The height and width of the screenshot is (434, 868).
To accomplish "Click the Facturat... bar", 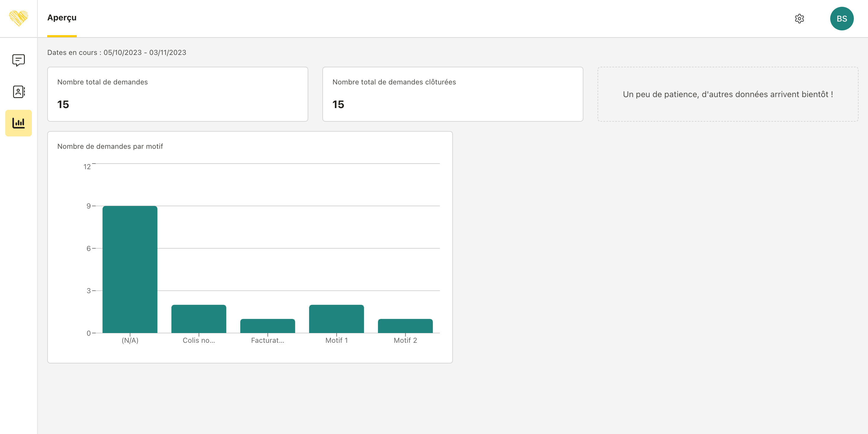I will tap(267, 326).
